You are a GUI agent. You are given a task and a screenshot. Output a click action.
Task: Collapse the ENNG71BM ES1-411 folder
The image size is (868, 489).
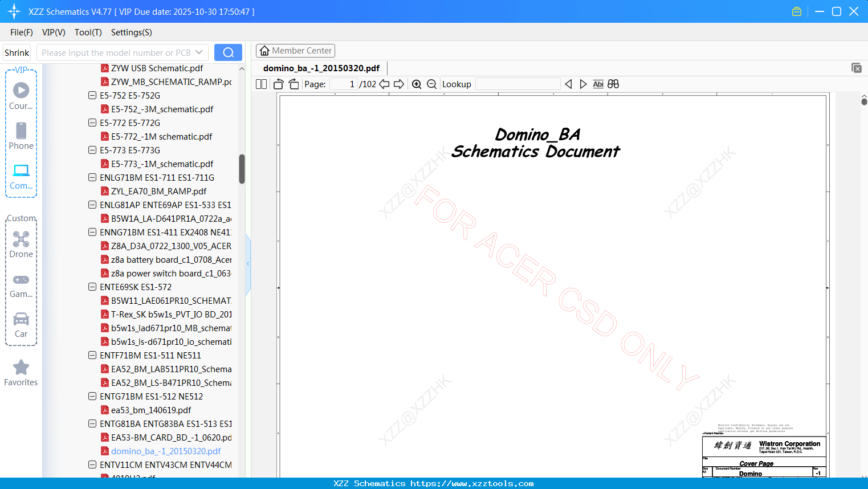point(92,232)
